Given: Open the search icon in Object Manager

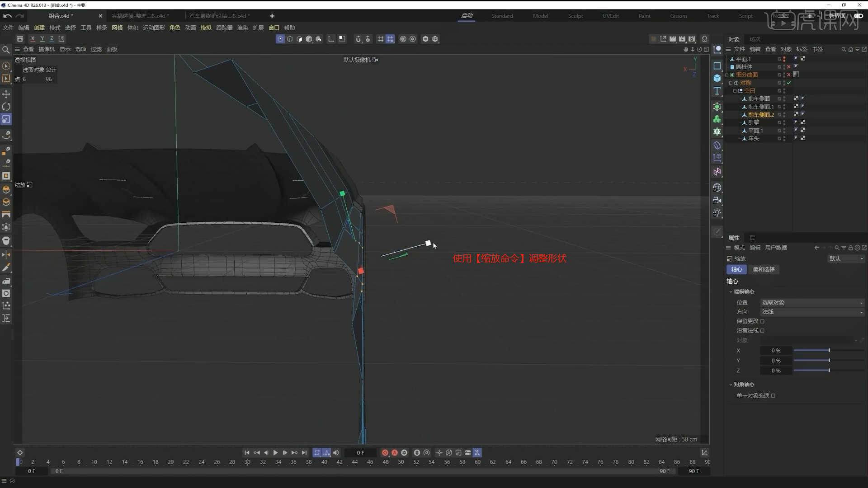Looking at the screenshot, I should (844, 49).
